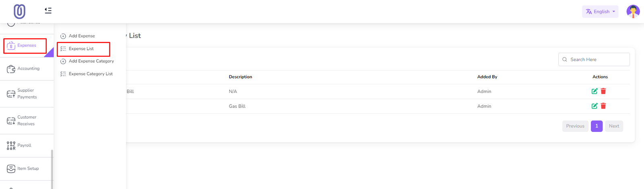Viewport: 644px width, 189px height.
Task: Select Customer Receives in the sidebar
Action: click(x=27, y=121)
